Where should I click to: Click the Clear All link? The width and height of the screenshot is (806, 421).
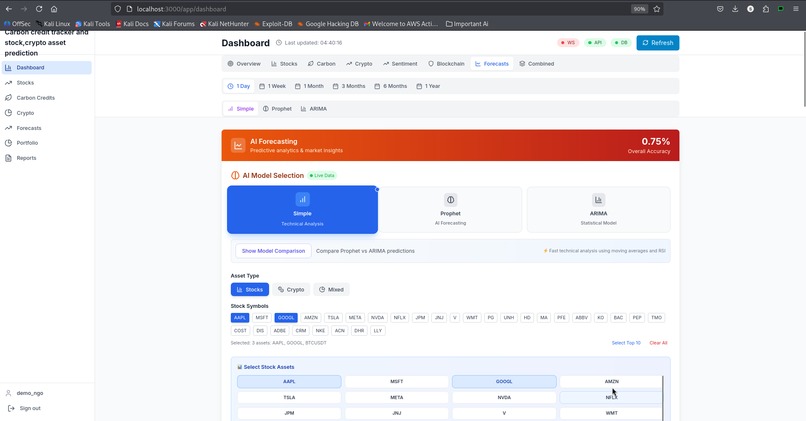[x=658, y=343]
